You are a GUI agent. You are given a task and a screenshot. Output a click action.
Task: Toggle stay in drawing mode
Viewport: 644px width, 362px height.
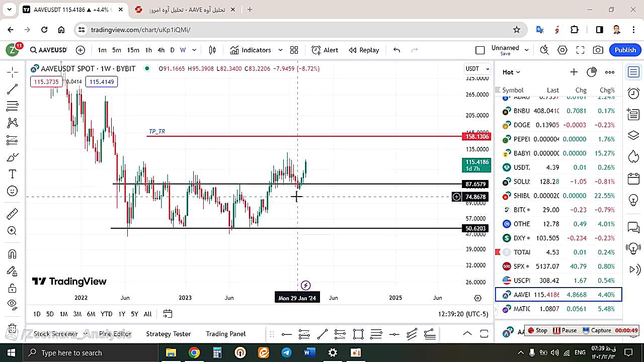point(13,271)
